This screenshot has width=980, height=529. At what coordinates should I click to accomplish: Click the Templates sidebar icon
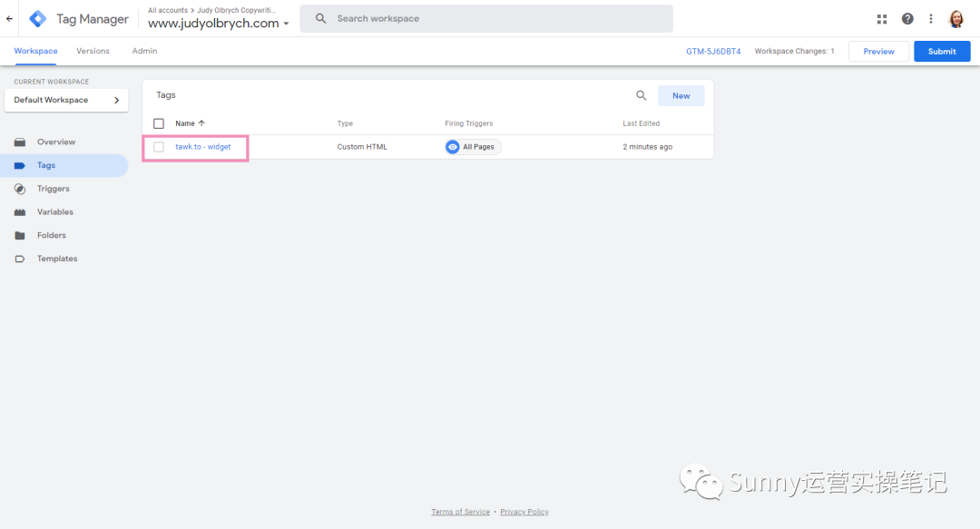20,259
